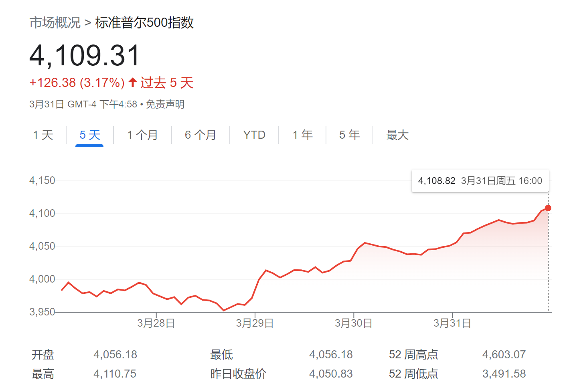Switch to the 1 年 range tab
The width and height of the screenshot is (577, 392).
302,135
